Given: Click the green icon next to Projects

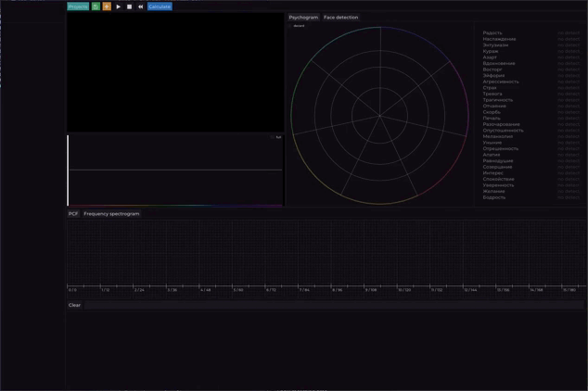Looking at the screenshot, I should click(96, 6).
